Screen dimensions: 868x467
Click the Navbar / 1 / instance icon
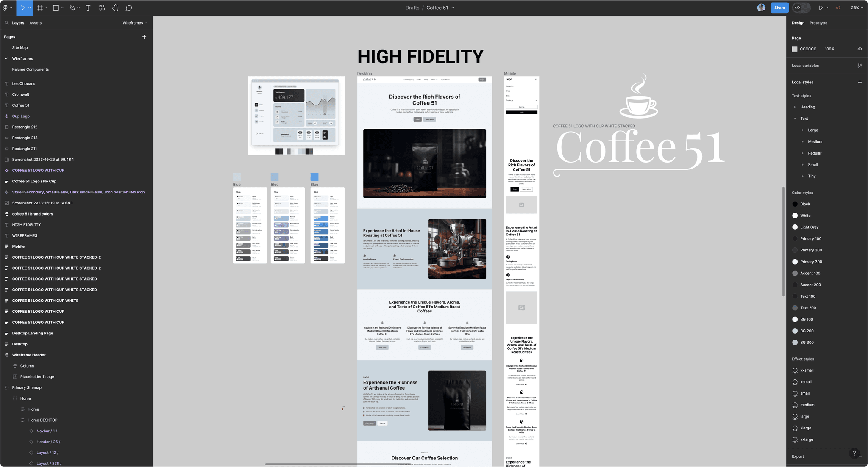31,431
